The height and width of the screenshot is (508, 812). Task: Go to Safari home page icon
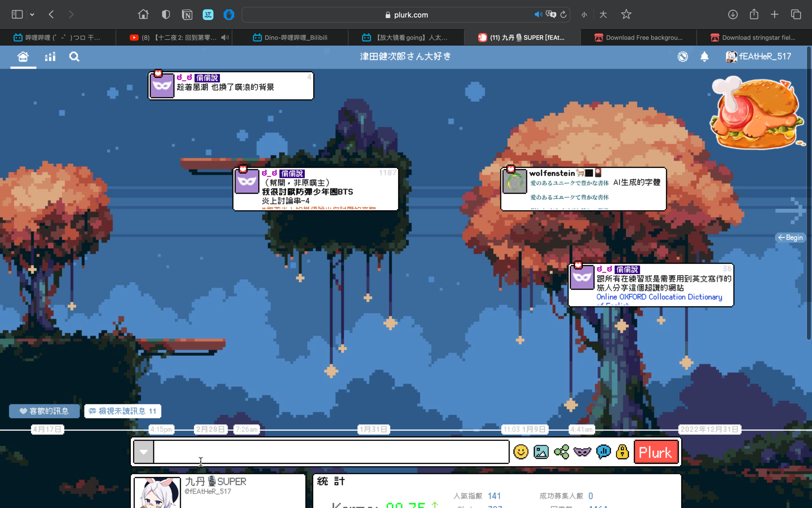point(143,14)
